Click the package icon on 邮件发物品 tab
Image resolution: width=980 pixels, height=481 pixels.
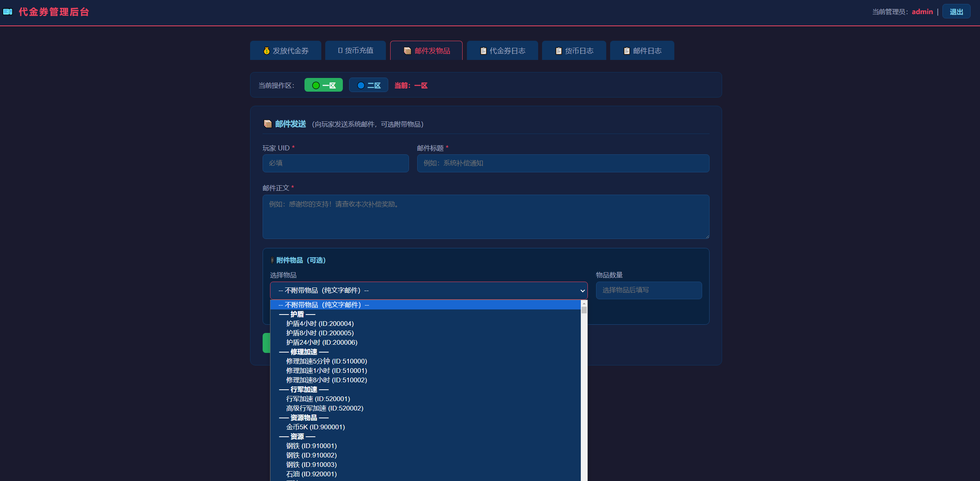click(x=407, y=51)
